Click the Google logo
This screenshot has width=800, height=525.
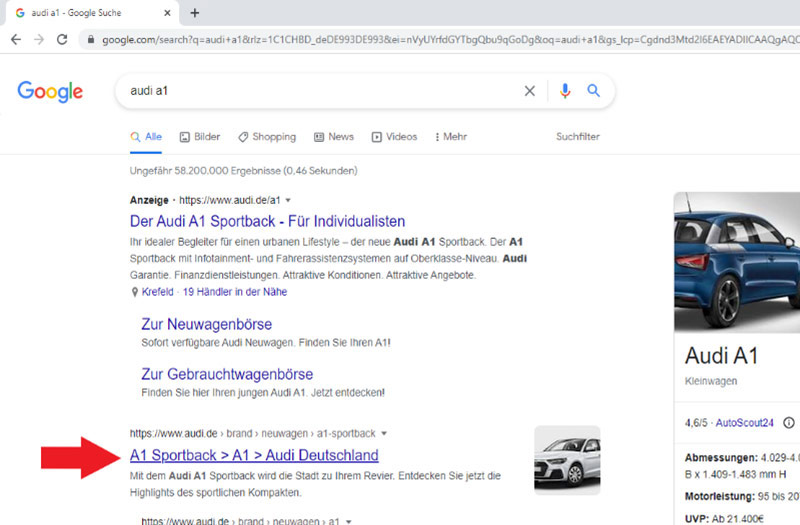[50, 91]
